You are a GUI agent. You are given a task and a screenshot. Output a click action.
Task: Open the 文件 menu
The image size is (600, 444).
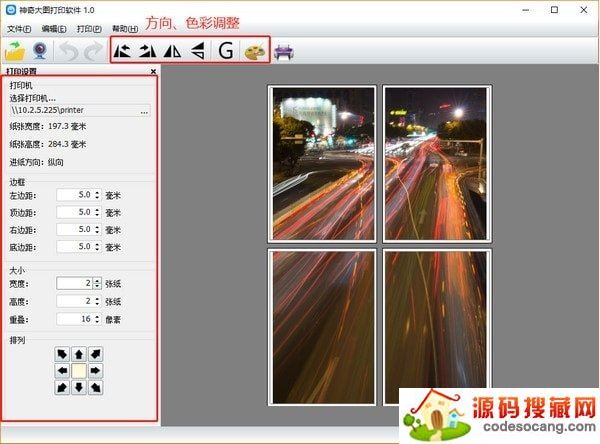tap(19, 29)
